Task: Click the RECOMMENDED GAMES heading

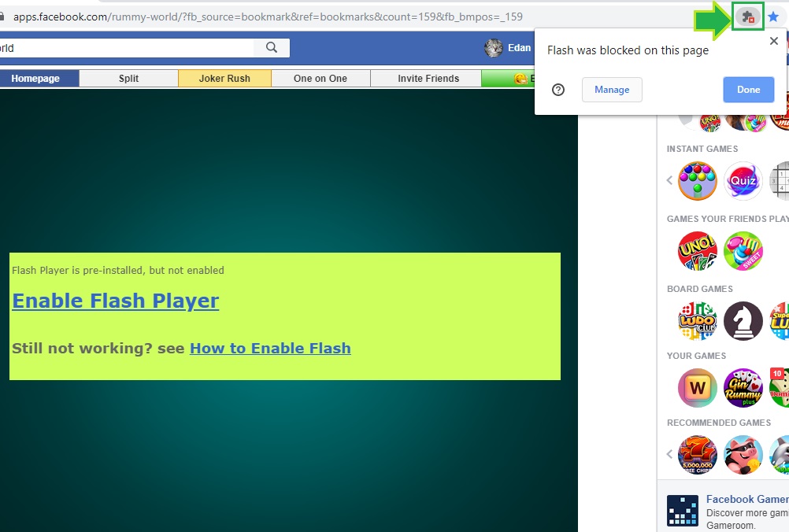Action: (x=719, y=423)
